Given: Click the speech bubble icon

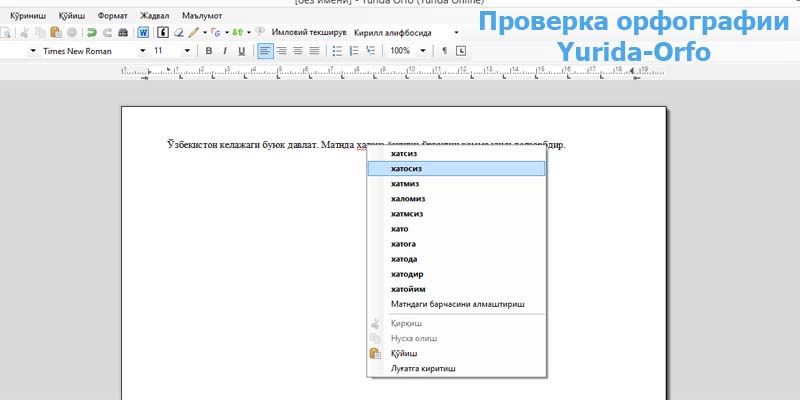Looking at the screenshot, I should [260, 32].
